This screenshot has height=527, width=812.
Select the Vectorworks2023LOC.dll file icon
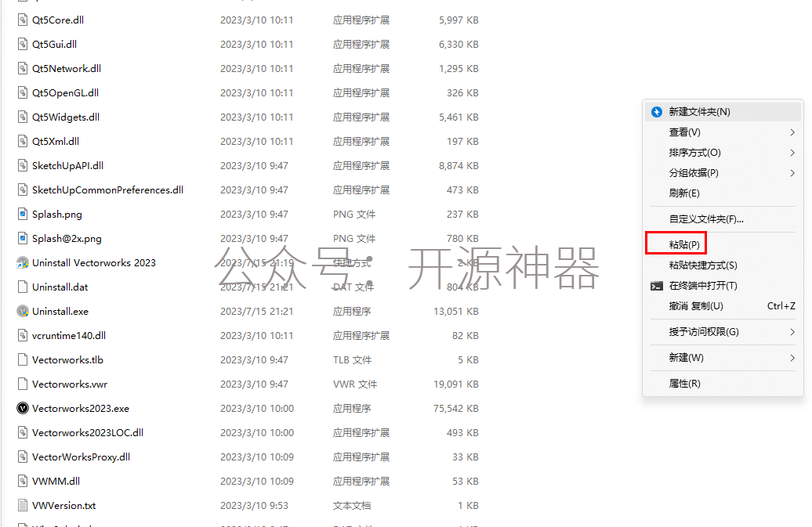pos(22,433)
